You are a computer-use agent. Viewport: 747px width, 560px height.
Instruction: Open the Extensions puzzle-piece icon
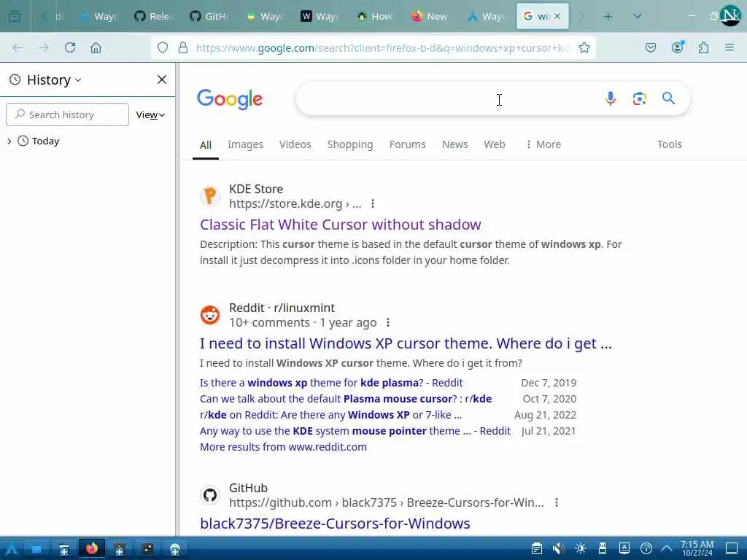[703, 47]
